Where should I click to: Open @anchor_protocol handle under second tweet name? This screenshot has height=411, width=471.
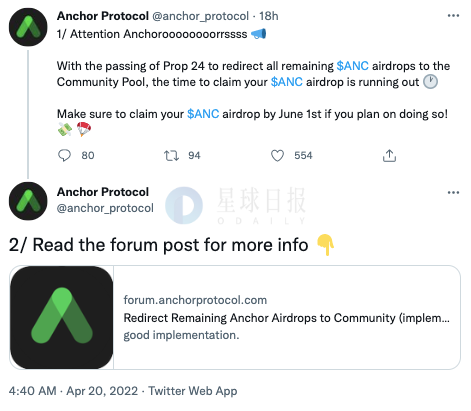pyautogui.click(x=105, y=208)
